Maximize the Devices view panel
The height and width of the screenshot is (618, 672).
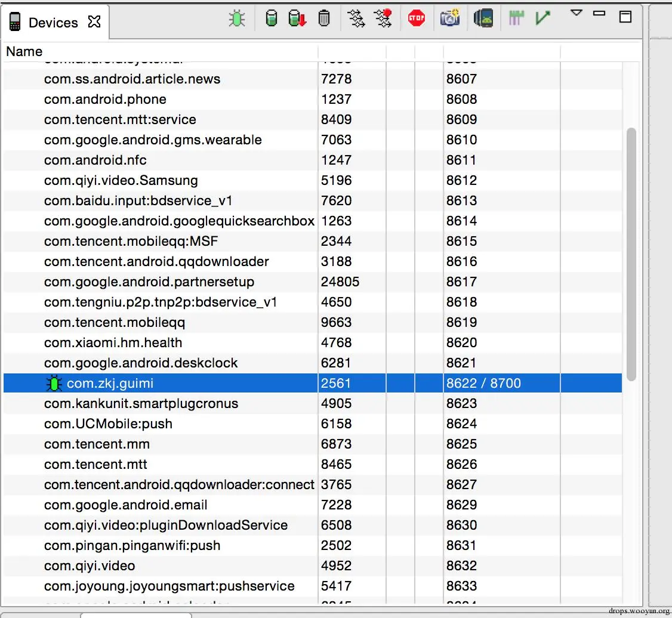pyautogui.click(x=625, y=17)
